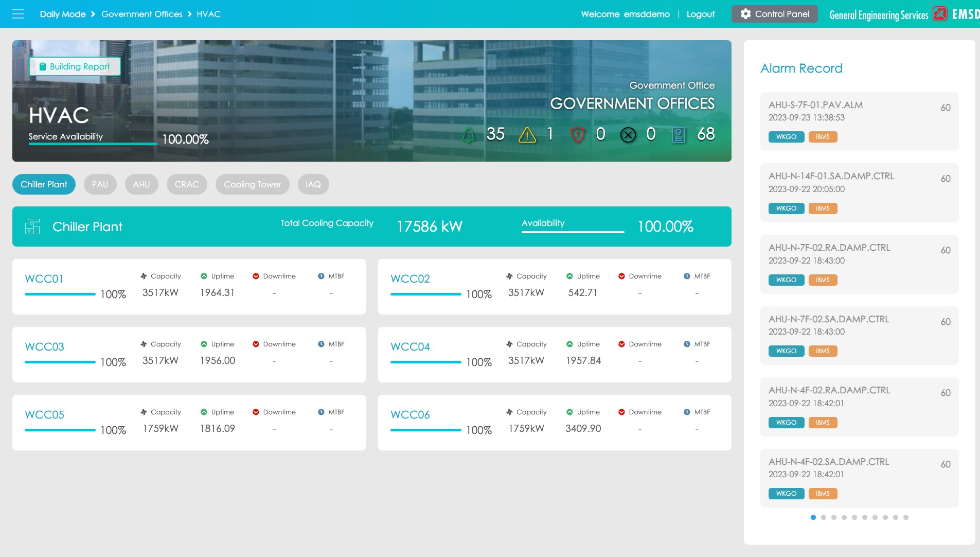Open the Control Panel
Viewport: 980px width, 557px height.
(x=774, y=14)
